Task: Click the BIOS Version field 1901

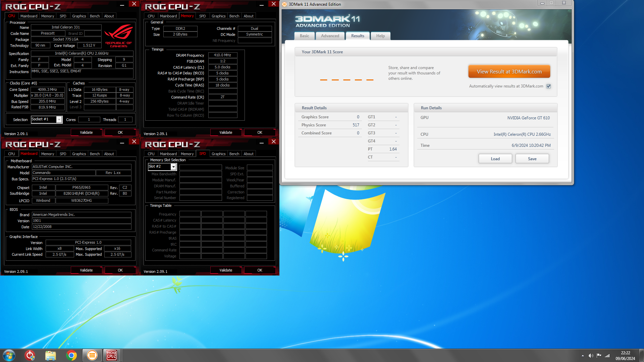Action: pyautogui.click(x=82, y=221)
